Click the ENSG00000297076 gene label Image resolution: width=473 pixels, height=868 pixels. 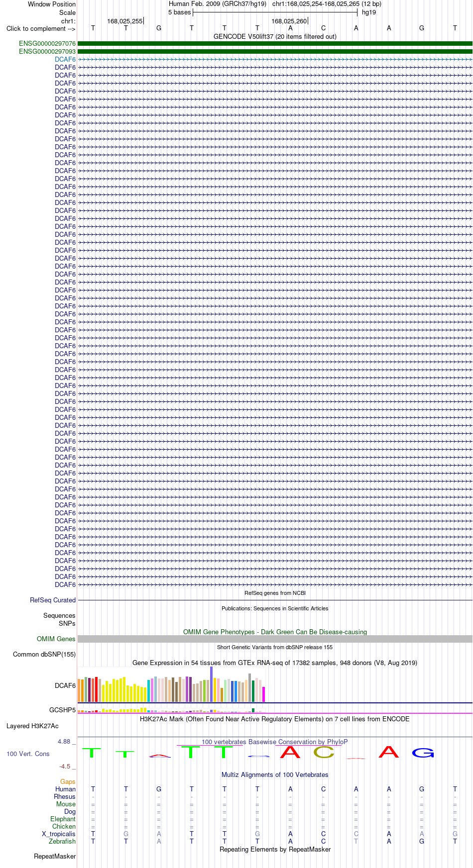(47, 44)
